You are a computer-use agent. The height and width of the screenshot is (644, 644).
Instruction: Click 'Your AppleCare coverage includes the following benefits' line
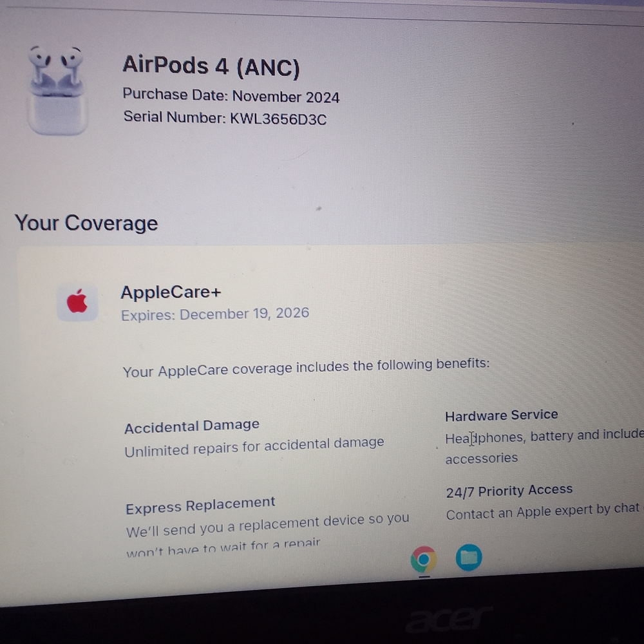pyautogui.click(x=307, y=368)
